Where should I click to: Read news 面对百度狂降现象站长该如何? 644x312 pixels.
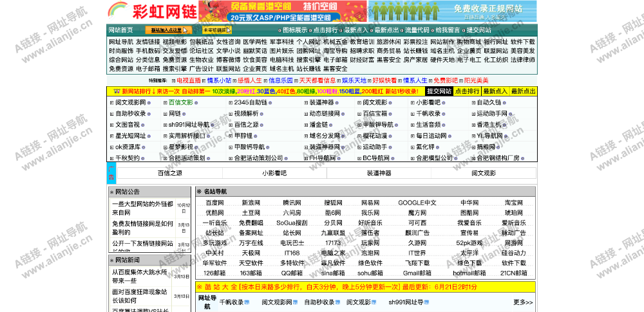coord(140,296)
